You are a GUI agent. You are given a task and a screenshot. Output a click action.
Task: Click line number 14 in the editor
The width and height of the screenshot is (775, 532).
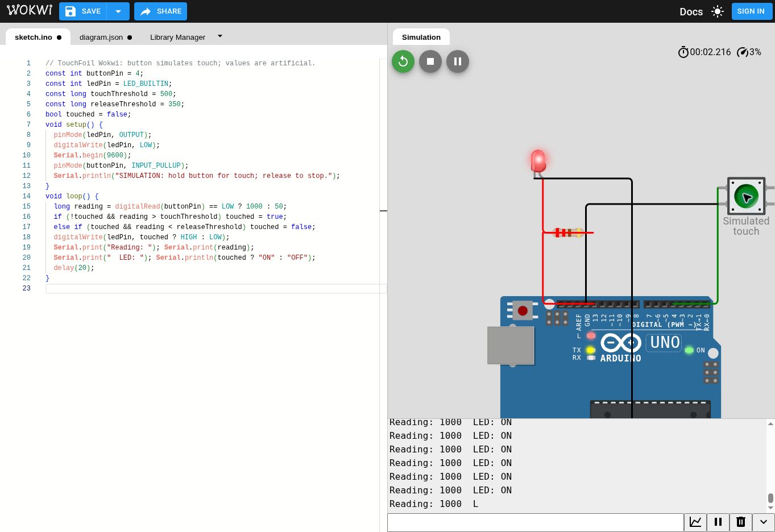[27, 196]
